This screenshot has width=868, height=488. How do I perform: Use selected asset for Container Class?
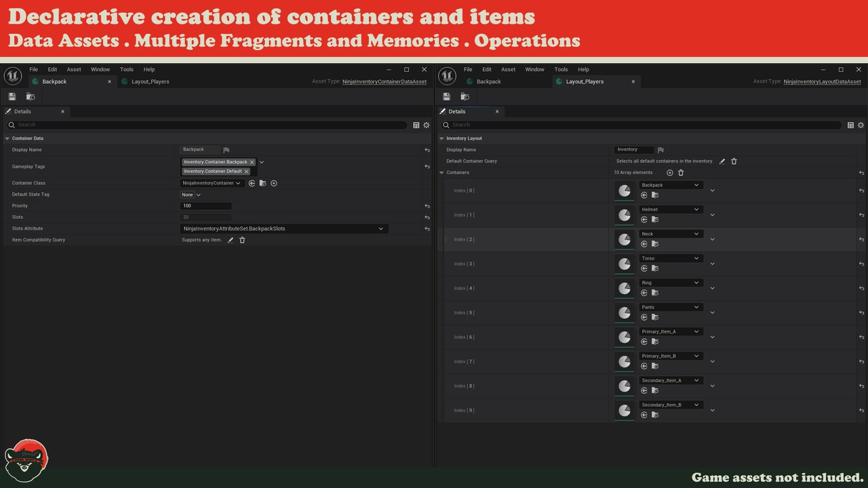tap(252, 183)
